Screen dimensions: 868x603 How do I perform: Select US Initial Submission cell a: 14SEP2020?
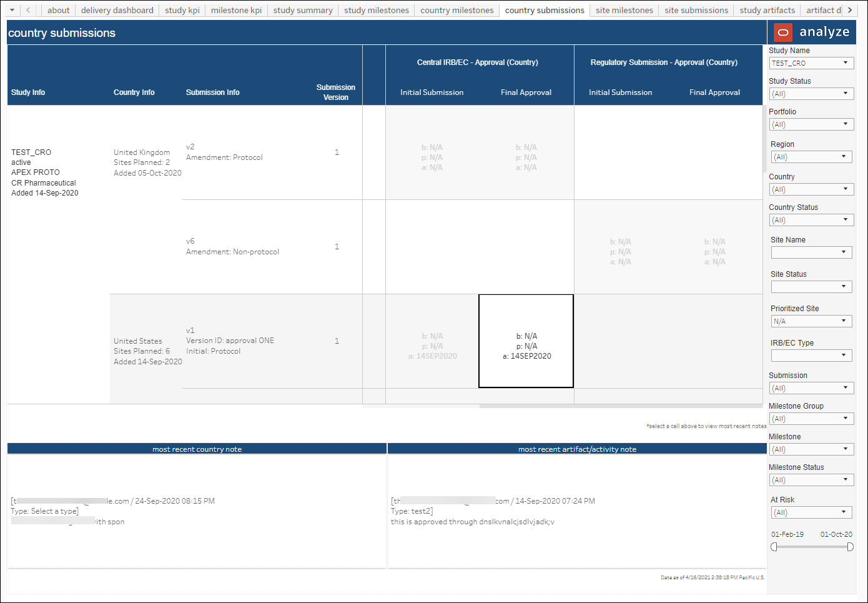[432, 341]
